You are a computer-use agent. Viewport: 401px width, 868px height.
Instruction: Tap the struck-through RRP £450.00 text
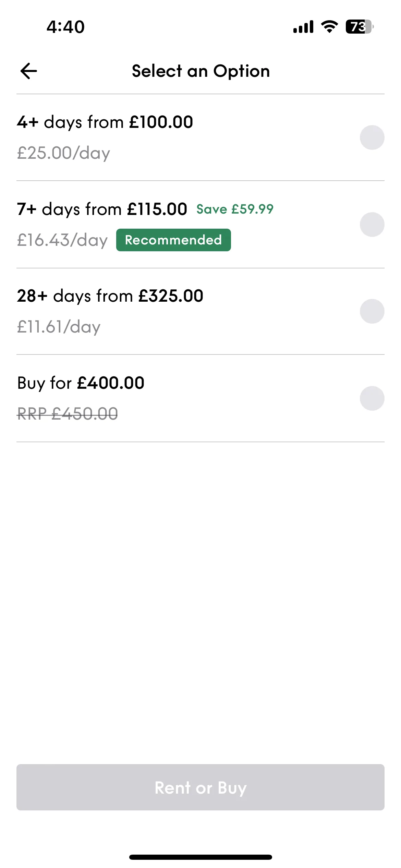pyautogui.click(x=68, y=414)
